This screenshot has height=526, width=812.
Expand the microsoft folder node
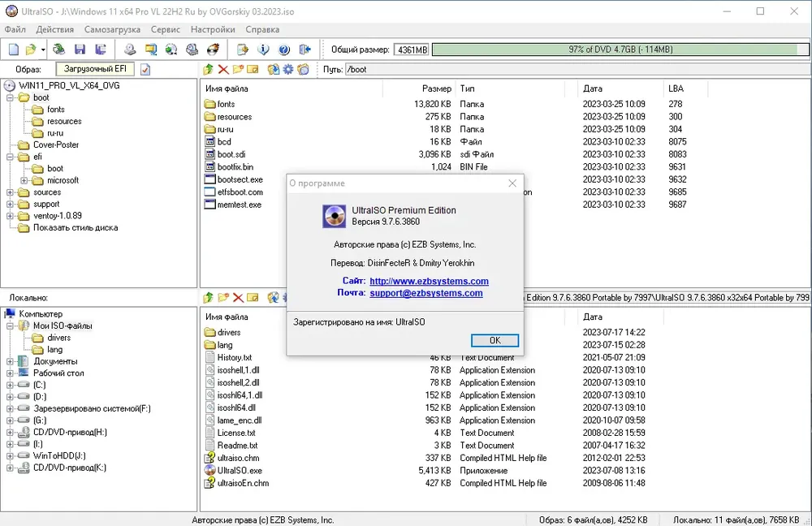(x=24, y=181)
